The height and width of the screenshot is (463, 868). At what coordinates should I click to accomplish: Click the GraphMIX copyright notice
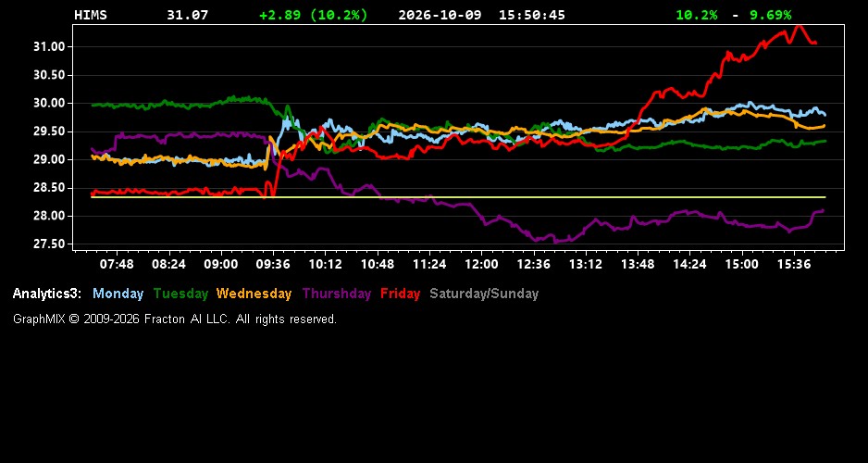click(175, 319)
